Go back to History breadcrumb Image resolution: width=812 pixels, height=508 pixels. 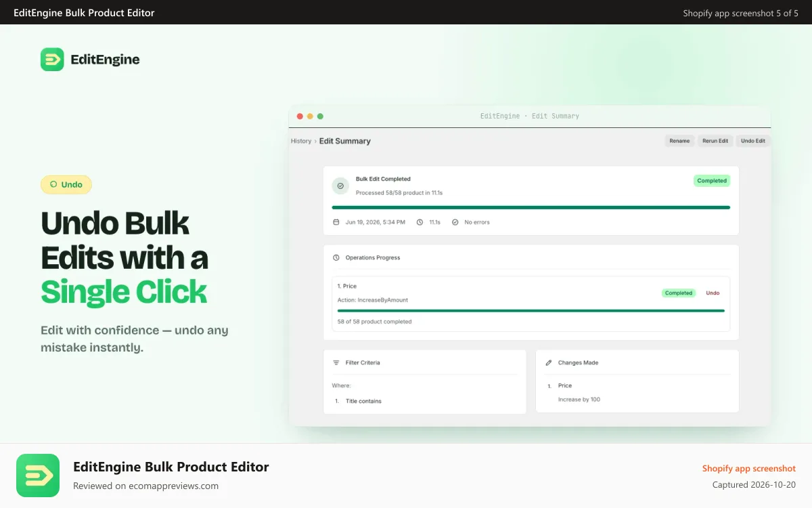pyautogui.click(x=301, y=141)
